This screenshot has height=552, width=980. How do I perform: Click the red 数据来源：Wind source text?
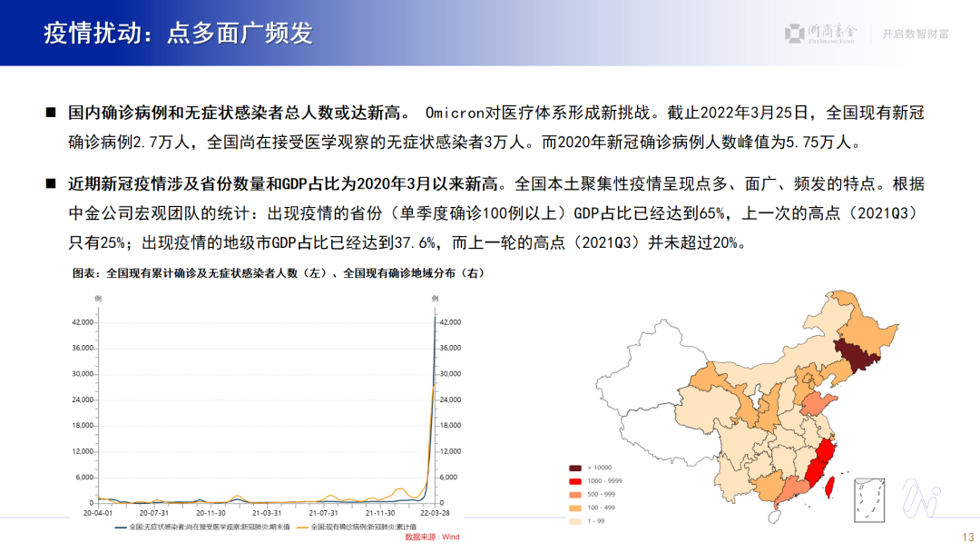click(x=432, y=537)
